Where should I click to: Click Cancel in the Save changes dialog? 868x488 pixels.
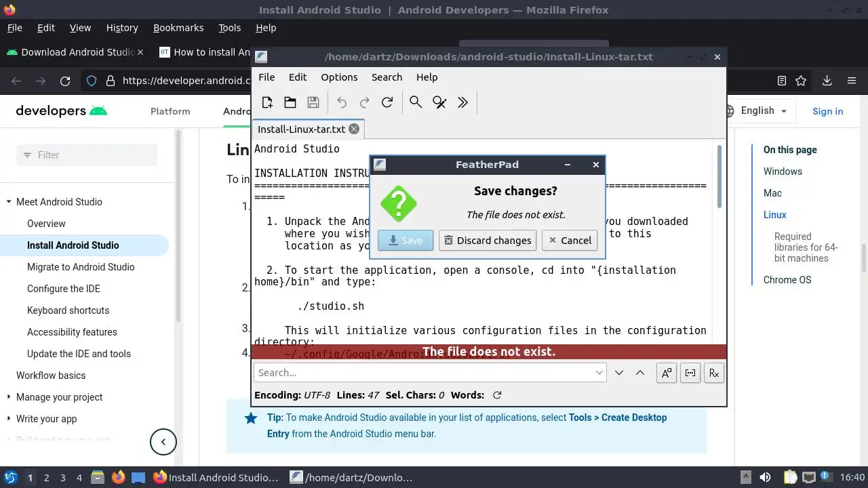point(570,241)
